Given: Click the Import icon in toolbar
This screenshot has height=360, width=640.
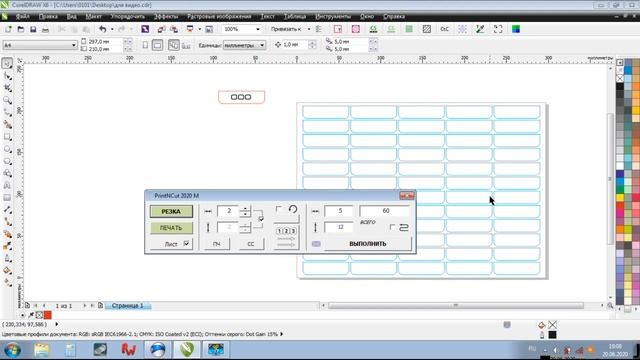Looking at the screenshot, I should (x=162, y=29).
